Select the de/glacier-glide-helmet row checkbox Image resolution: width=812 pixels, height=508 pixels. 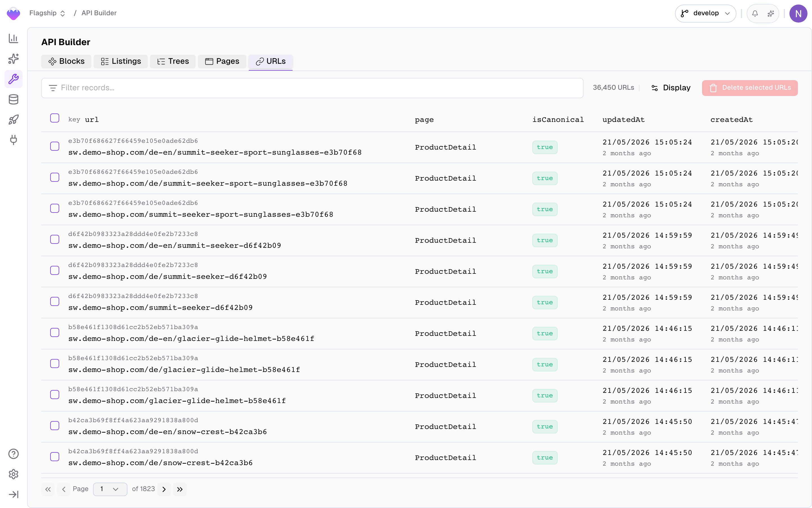point(55,364)
